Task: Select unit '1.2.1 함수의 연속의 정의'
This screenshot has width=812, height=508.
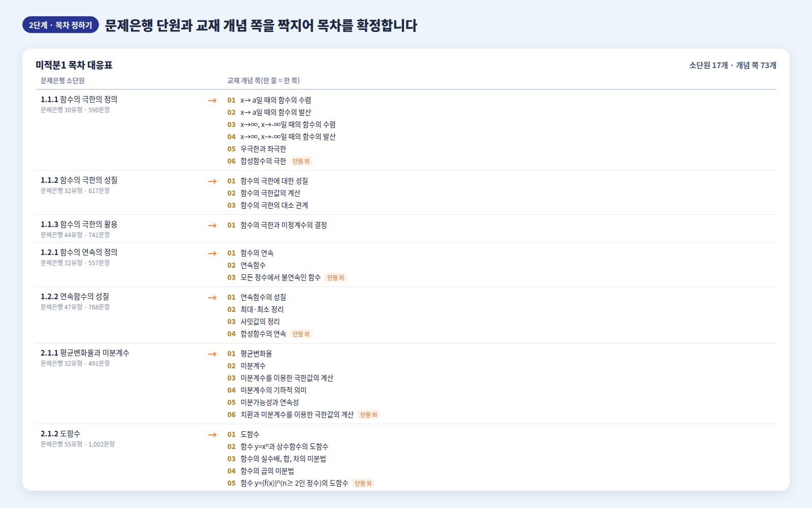Action: click(79, 252)
